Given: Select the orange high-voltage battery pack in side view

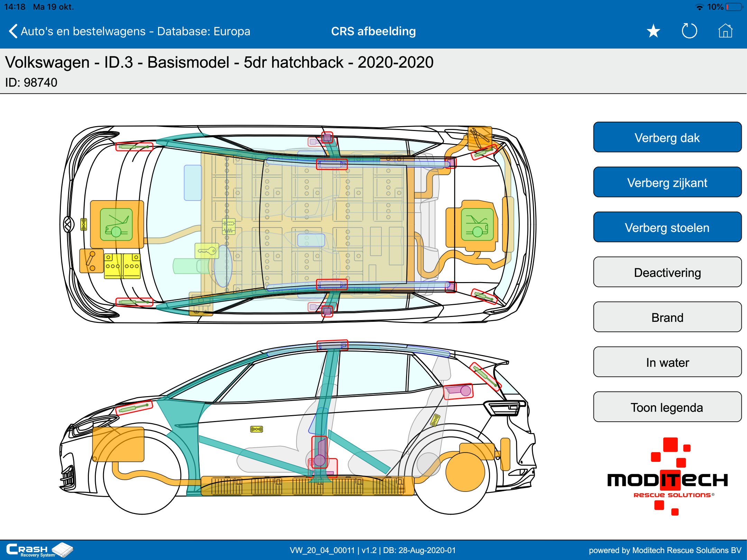Looking at the screenshot, I should [x=307, y=486].
